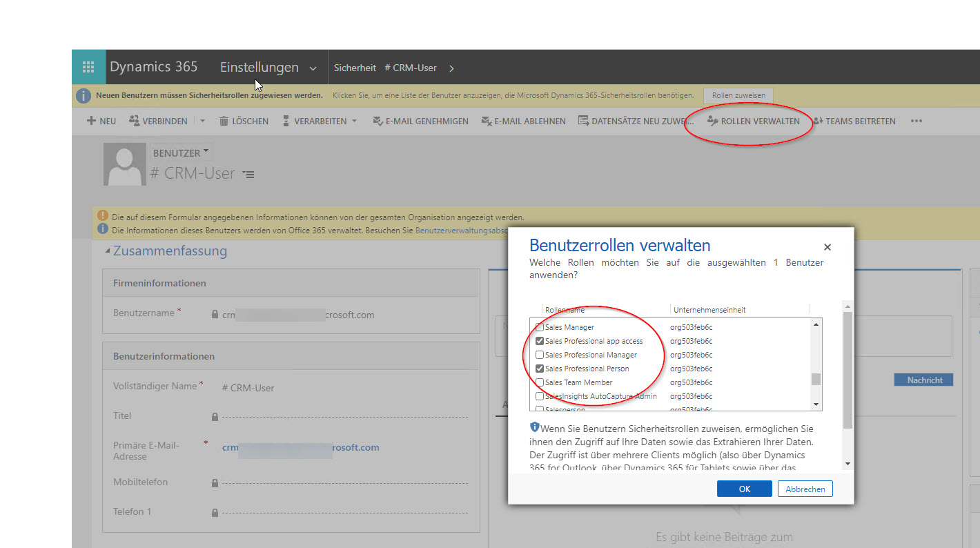Open the VERARBEITEN dropdown menu
Screen dimensions: 980x548
click(354, 121)
